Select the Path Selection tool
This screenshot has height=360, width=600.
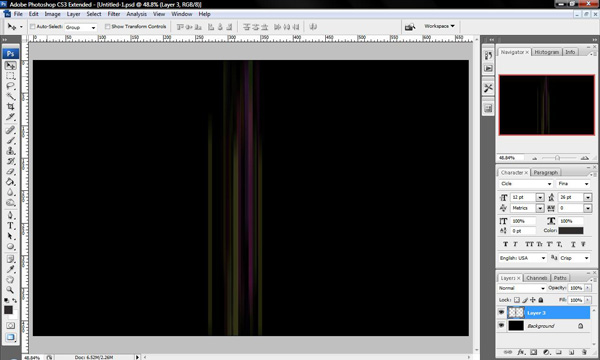point(10,236)
